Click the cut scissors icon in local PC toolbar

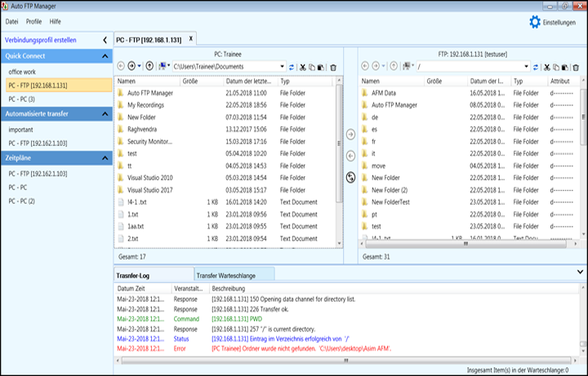(x=303, y=66)
